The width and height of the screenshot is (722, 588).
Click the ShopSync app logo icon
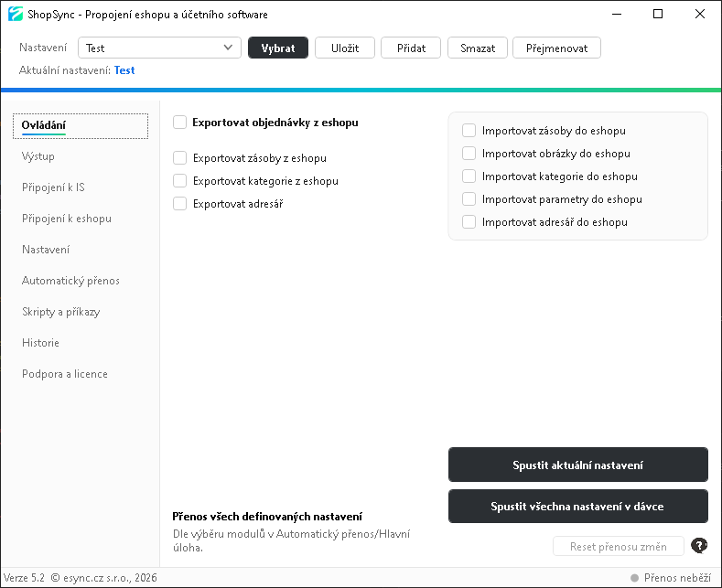pos(16,14)
